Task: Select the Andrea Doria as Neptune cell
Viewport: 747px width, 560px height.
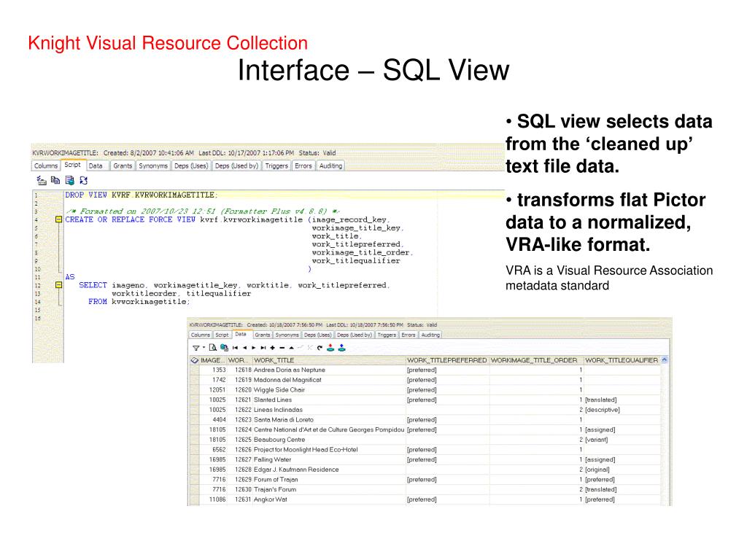Action: (329, 370)
